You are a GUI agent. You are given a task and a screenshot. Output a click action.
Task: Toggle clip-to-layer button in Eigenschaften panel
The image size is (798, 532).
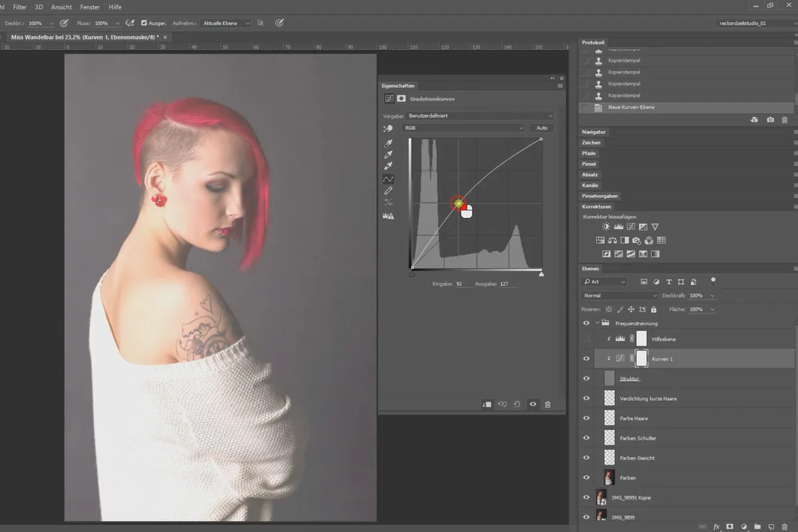pyautogui.click(x=487, y=404)
